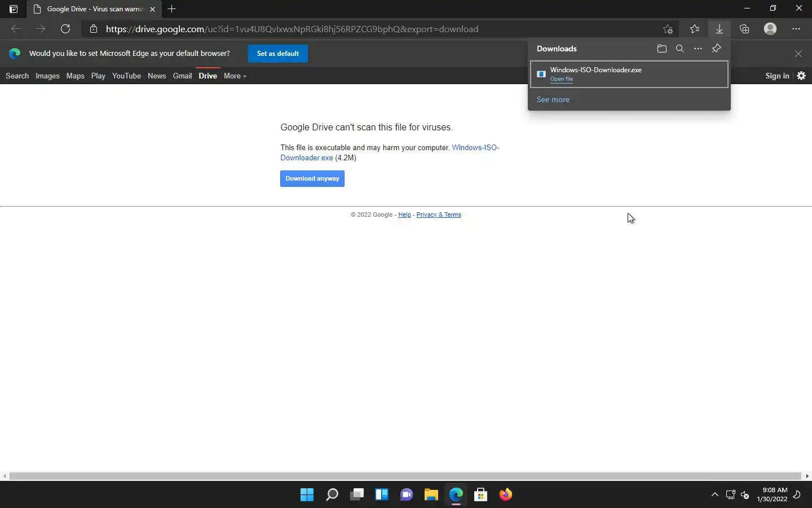
Task: Go to Google News
Action: pyautogui.click(x=157, y=76)
